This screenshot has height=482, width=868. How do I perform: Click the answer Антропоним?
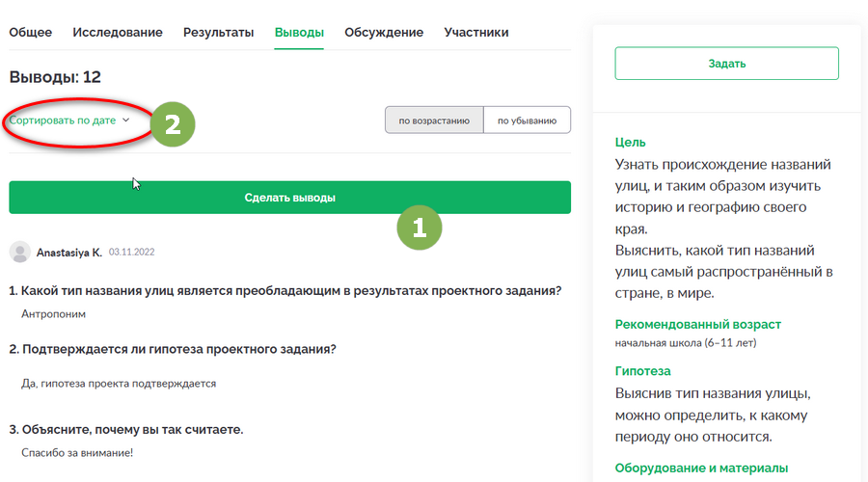coord(53,313)
